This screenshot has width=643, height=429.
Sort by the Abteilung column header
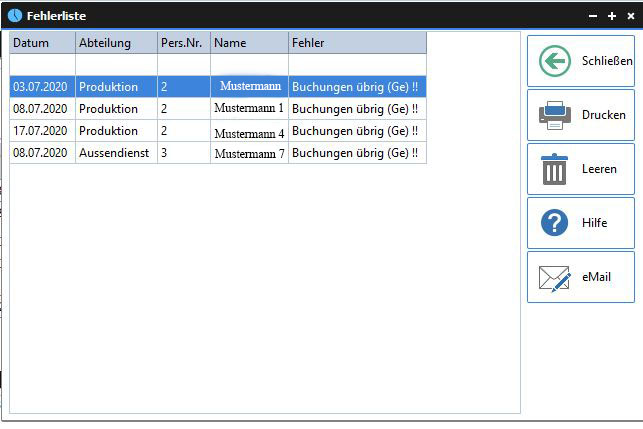115,43
